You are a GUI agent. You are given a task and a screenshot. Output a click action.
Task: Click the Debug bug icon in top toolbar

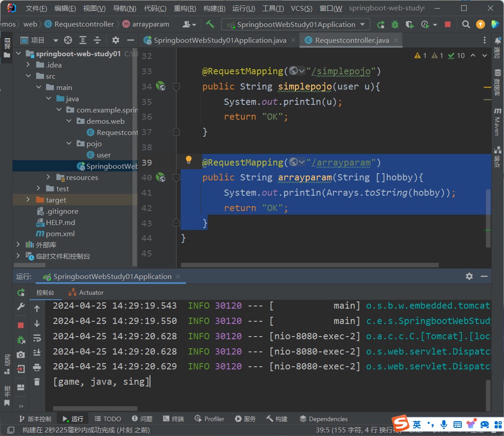pos(395,25)
